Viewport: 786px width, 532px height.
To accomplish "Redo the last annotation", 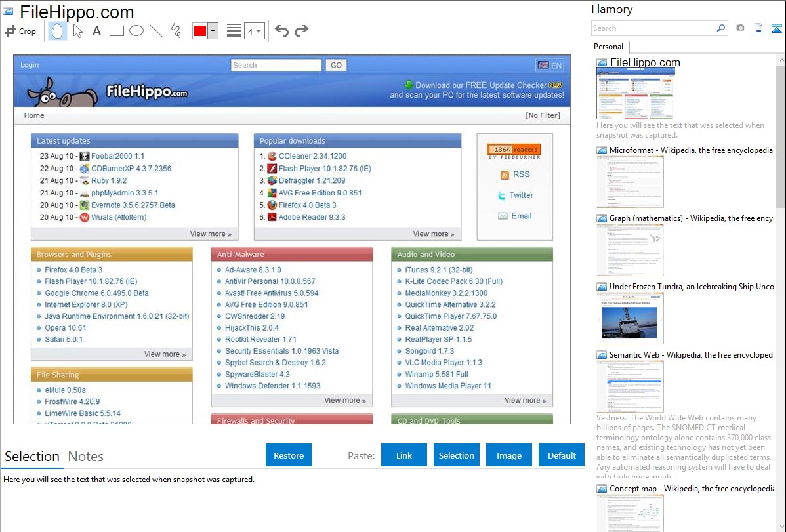I will (301, 31).
